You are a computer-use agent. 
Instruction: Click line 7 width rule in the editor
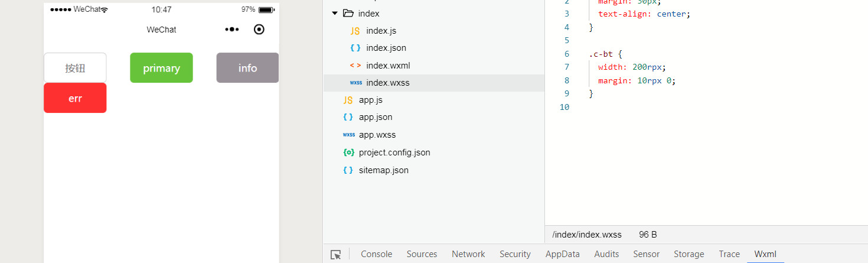point(635,67)
